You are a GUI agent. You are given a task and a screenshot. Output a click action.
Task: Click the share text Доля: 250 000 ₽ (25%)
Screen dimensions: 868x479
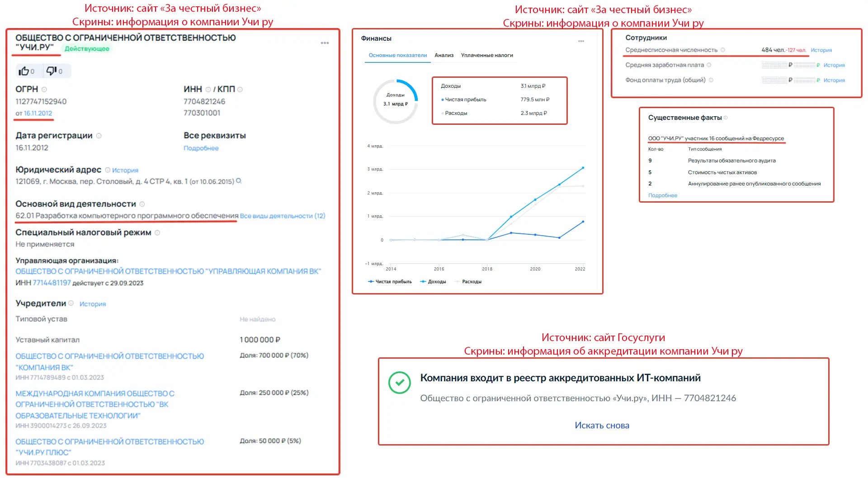click(274, 393)
